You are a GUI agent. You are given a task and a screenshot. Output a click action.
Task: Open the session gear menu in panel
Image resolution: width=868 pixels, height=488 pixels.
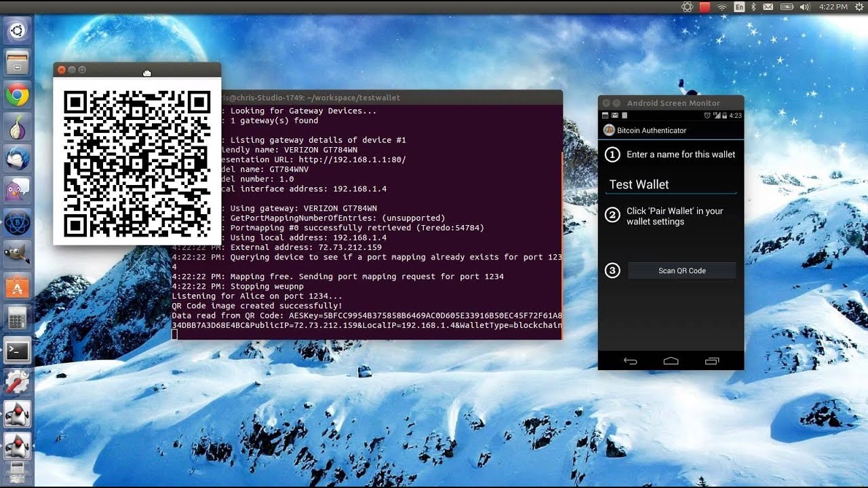(x=858, y=7)
